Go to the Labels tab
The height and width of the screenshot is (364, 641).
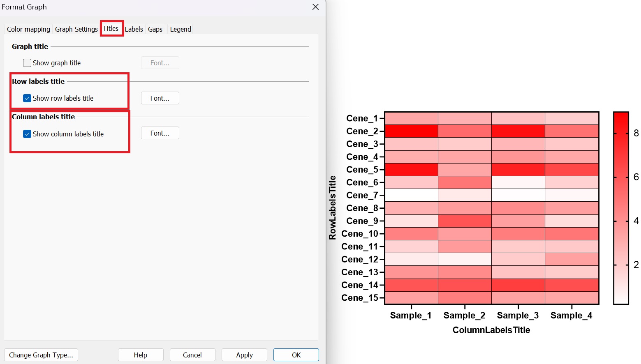tap(134, 29)
